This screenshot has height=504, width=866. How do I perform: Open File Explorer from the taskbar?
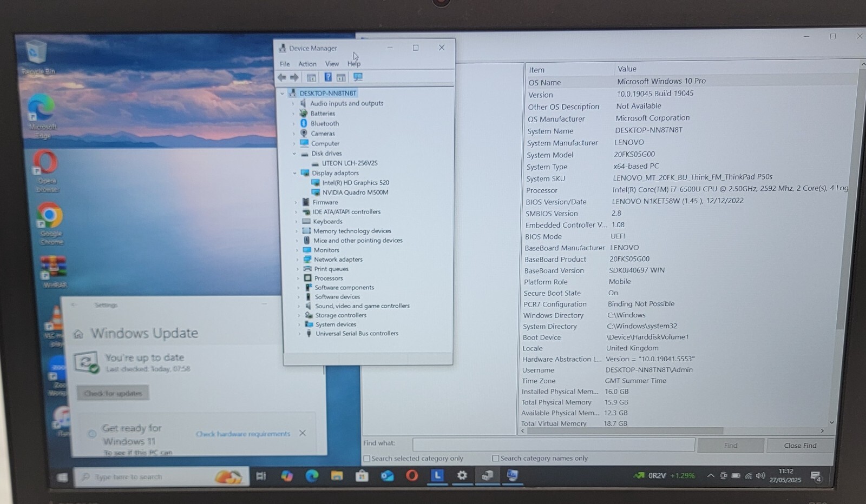click(x=337, y=476)
